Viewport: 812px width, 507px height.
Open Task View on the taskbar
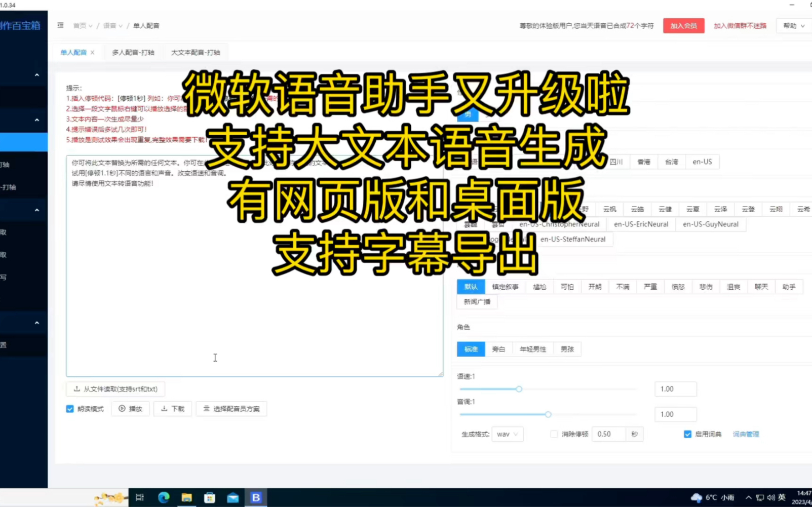click(x=140, y=497)
